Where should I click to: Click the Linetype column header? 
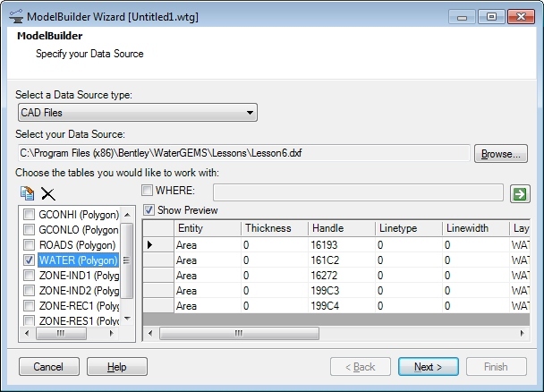tap(408, 228)
